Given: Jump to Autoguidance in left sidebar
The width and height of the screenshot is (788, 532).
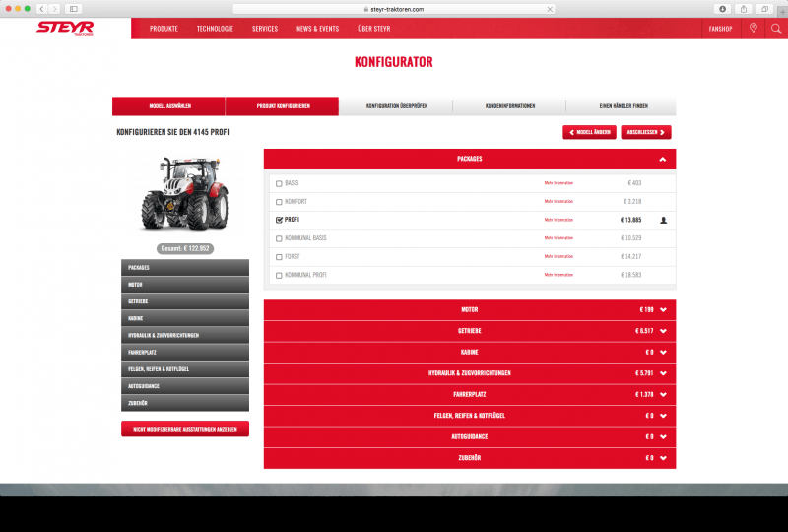Looking at the screenshot, I should tap(185, 386).
